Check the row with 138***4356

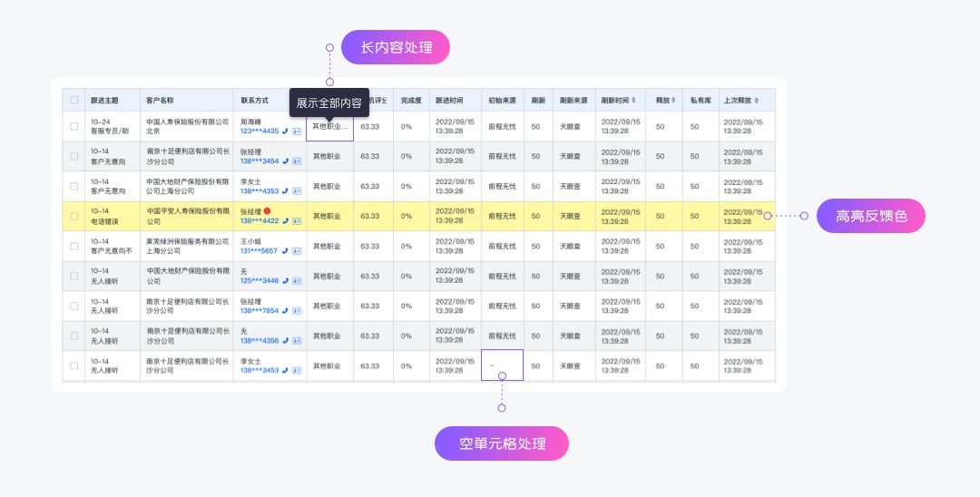74,336
